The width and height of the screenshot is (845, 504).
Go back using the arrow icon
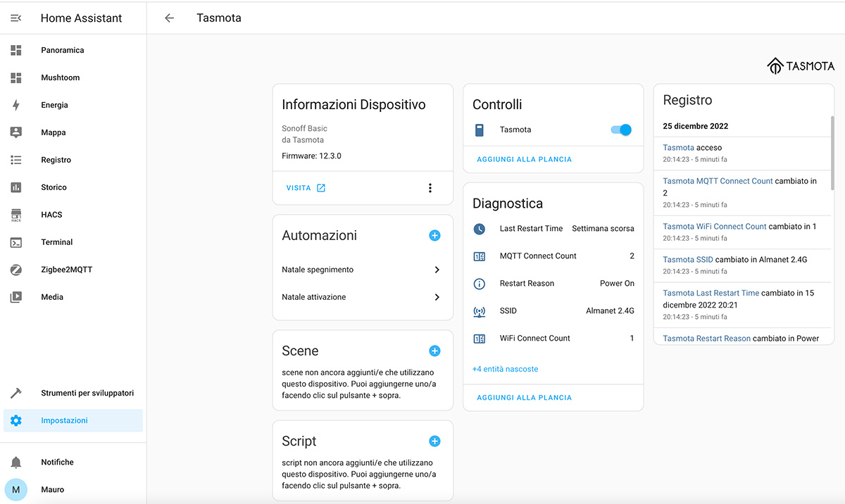point(169,18)
